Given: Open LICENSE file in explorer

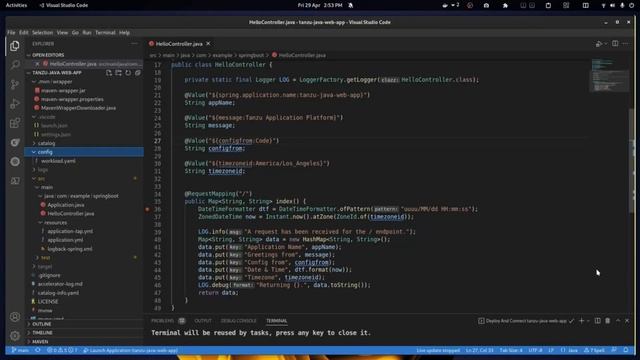Looking at the screenshot, I should click(48, 302).
